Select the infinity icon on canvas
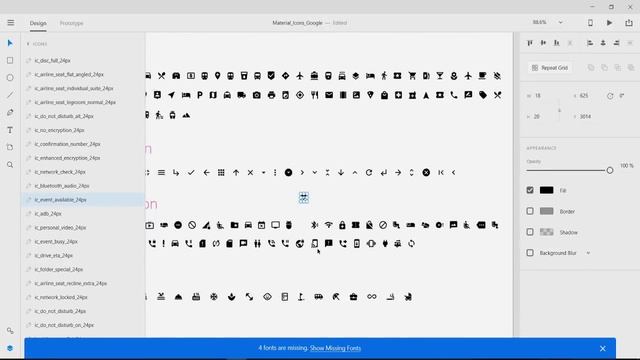The image size is (640, 360). 371,297
